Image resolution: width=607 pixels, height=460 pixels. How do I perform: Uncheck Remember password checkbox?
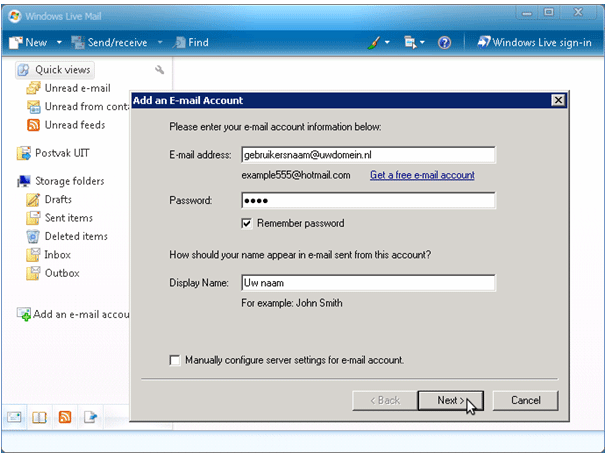pyautogui.click(x=247, y=223)
